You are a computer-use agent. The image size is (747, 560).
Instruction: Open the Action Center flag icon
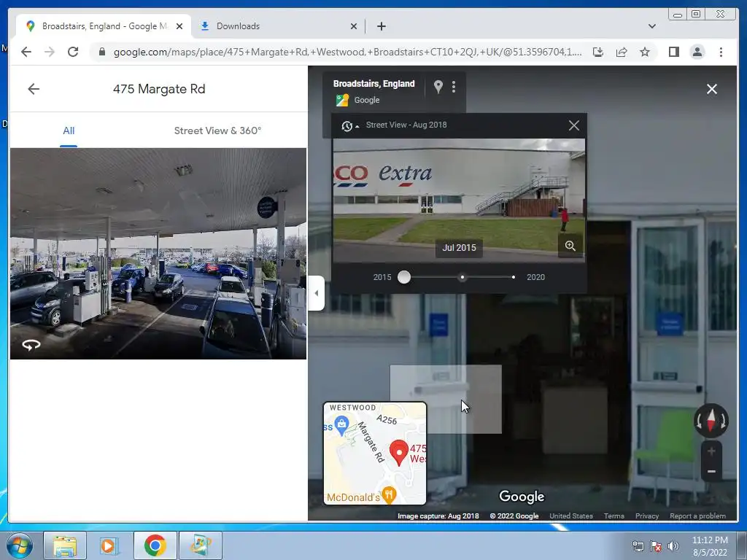tap(656, 546)
